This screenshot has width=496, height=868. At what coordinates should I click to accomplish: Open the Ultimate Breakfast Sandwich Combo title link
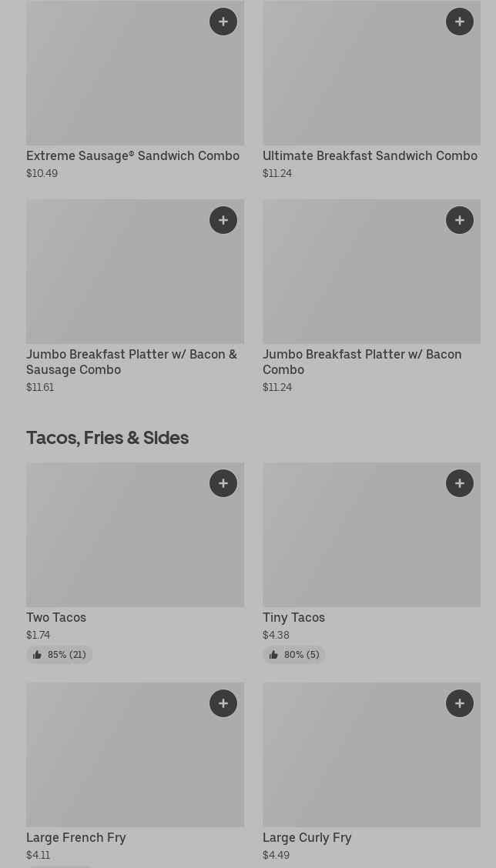pos(370,155)
